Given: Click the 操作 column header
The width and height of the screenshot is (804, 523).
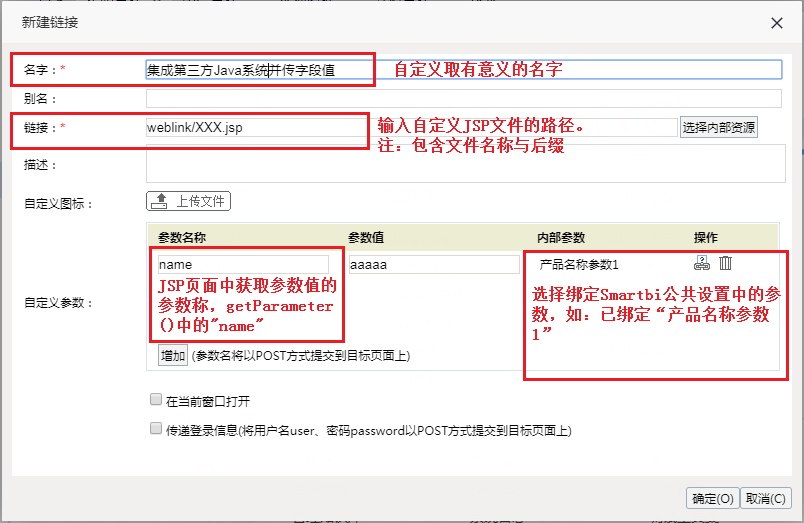Looking at the screenshot, I should 706,237.
